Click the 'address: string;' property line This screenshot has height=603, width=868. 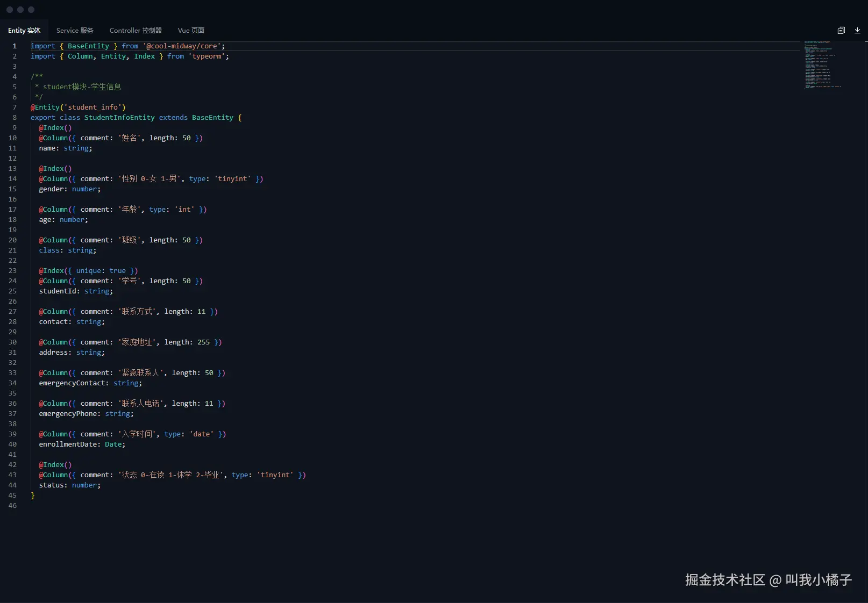[72, 353]
